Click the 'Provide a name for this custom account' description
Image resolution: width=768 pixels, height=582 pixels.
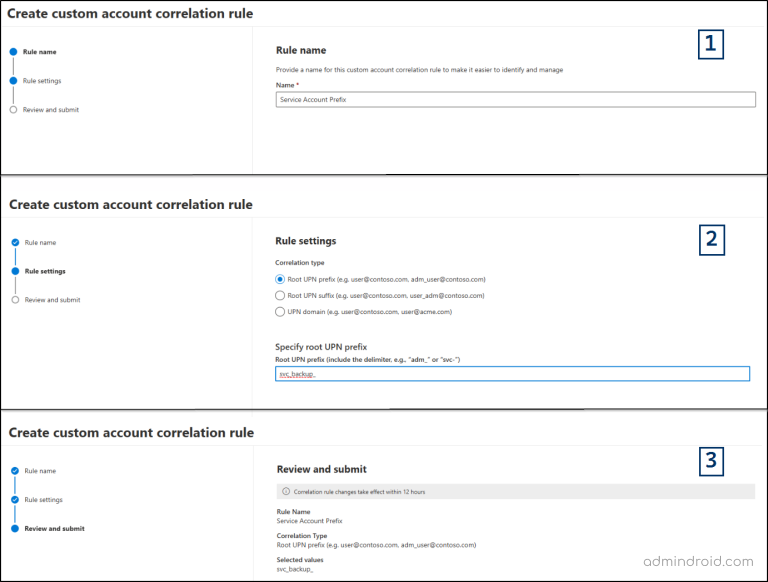(x=419, y=70)
